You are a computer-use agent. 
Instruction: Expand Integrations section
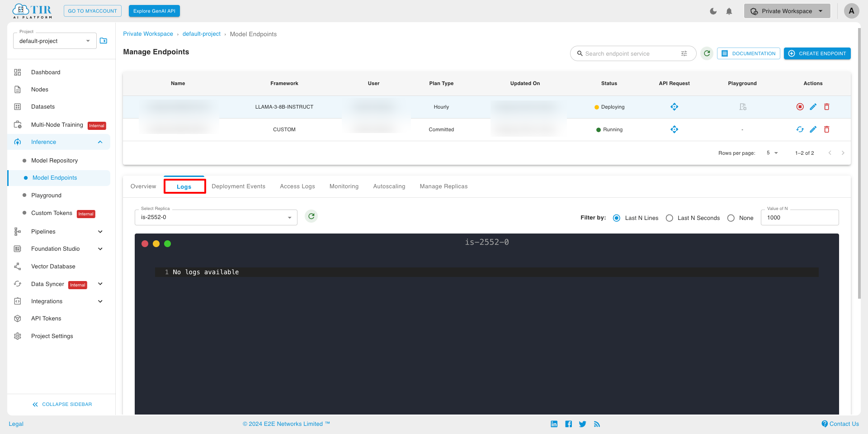pyautogui.click(x=100, y=301)
